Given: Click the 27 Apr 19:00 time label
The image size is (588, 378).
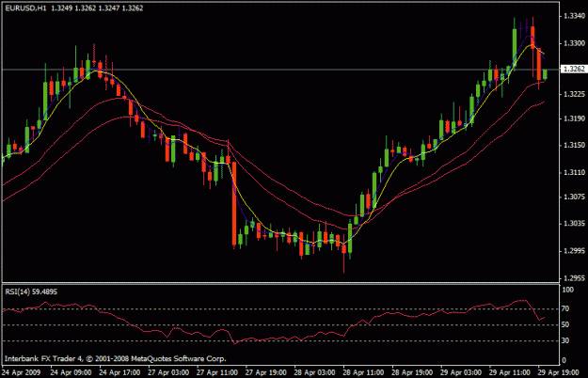Looking at the screenshot, I should [266, 372].
